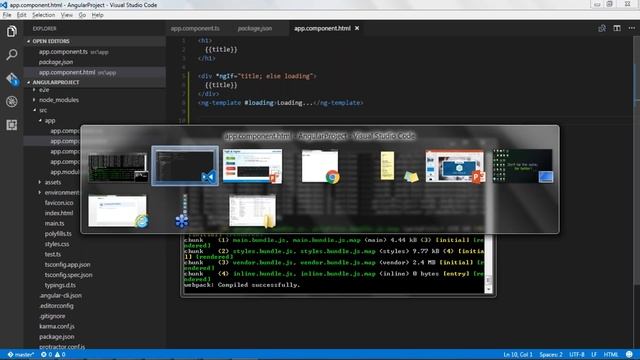Open Source Control view in activity bar
This screenshot has height=360, width=640.
[x=12, y=78]
